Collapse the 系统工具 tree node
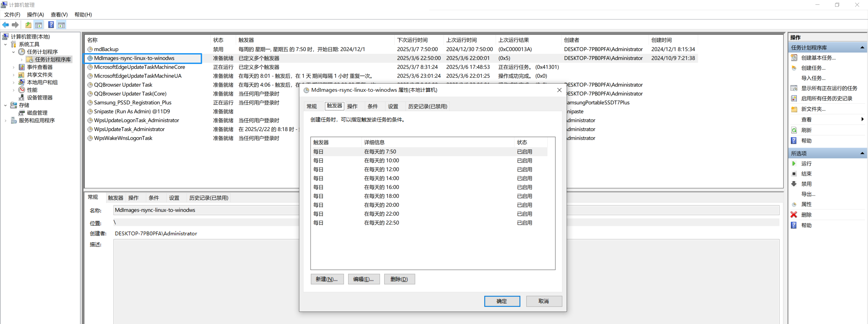This screenshot has height=324, width=868. click(x=5, y=44)
